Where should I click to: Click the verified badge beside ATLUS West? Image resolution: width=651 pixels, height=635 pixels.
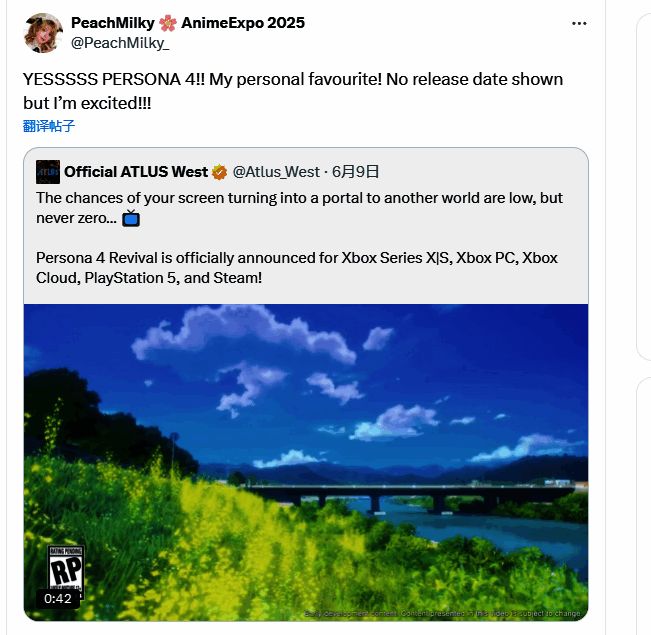pos(220,172)
